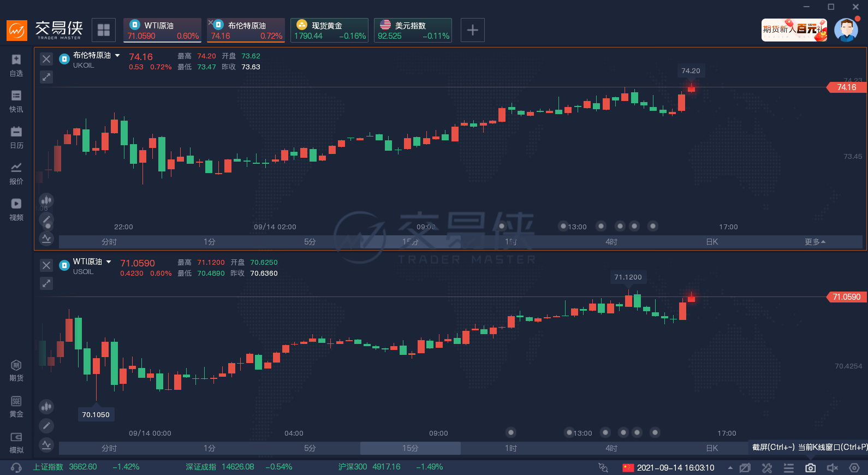Click the 期货新人百元礼 promotion banner
The image size is (868, 475).
coord(794,29)
